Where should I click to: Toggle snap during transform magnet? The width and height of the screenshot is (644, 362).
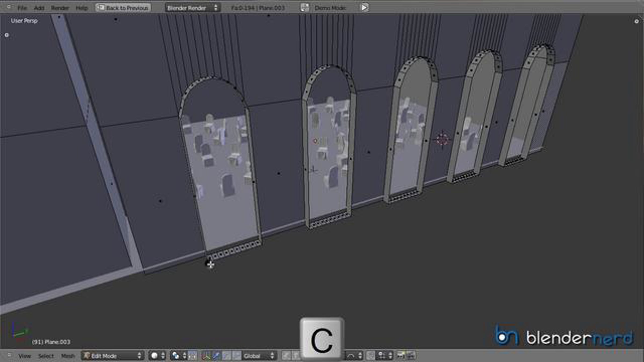(x=371, y=356)
